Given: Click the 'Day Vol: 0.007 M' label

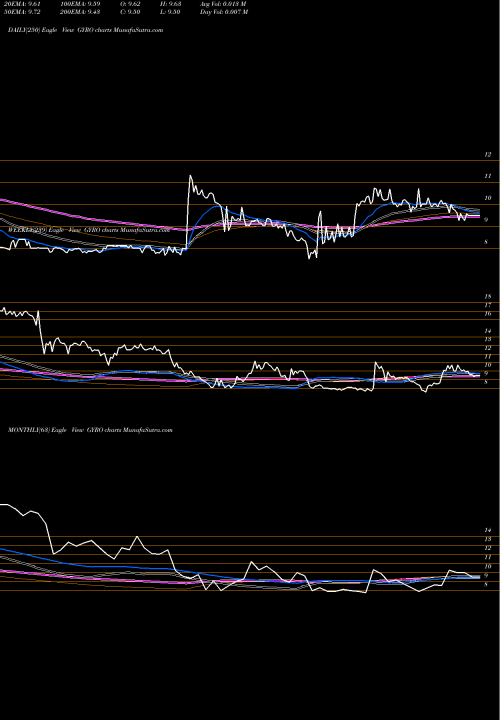Looking at the screenshot, I should (224, 12).
